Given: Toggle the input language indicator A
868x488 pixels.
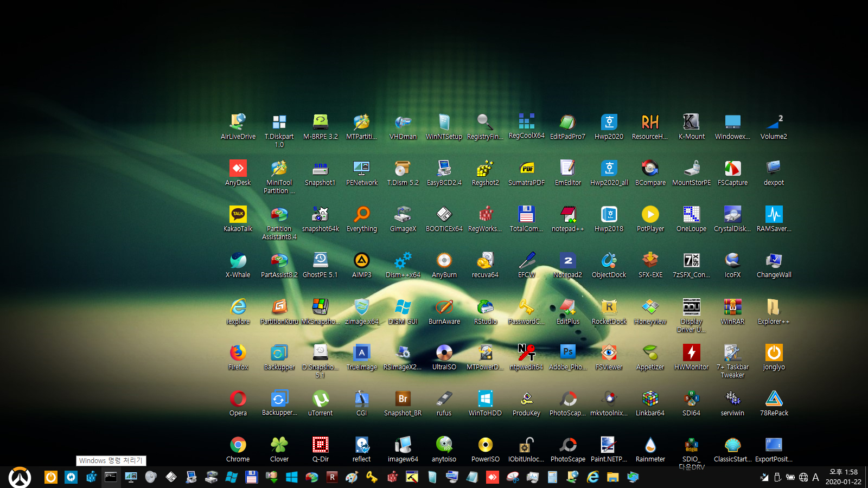Looking at the screenshot, I should click(x=815, y=477).
